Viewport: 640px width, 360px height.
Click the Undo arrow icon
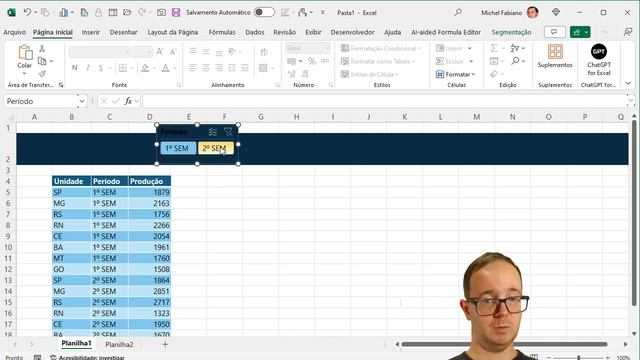[x=27, y=12]
